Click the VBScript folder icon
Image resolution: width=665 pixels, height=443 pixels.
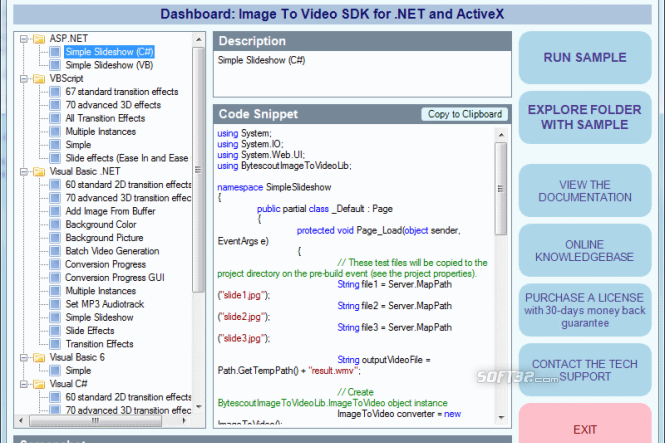39,79
